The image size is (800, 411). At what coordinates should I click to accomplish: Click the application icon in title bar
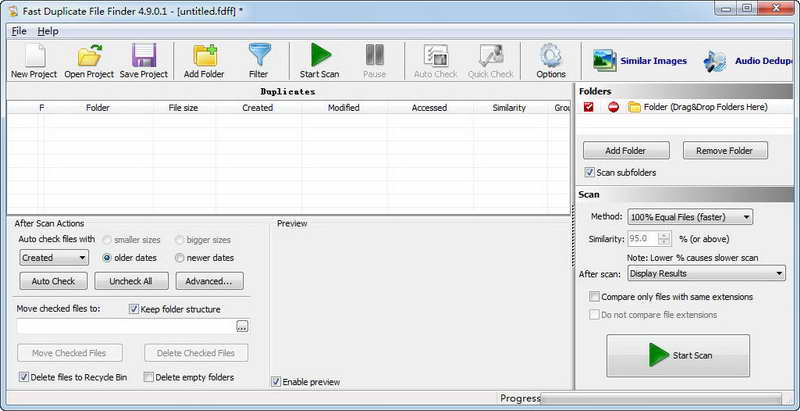[13, 11]
